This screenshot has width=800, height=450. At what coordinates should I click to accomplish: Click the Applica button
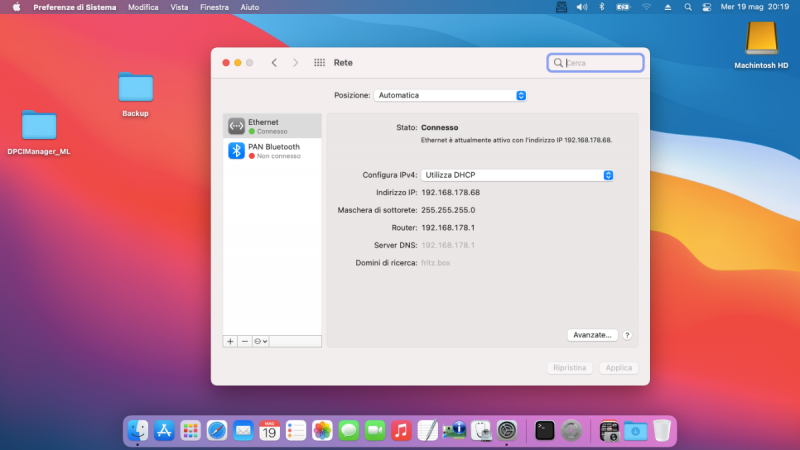click(x=619, y=368)
